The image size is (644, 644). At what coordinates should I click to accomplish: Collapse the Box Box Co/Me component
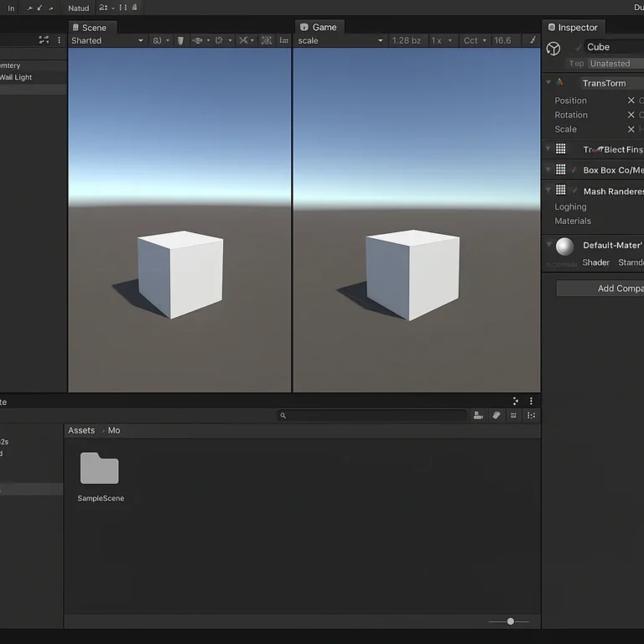548,169
